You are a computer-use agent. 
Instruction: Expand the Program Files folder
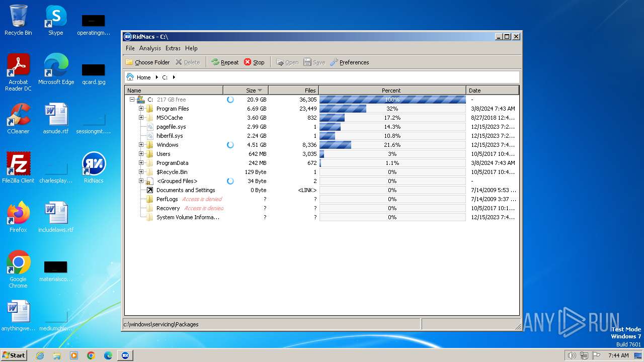tap(141, 109)
